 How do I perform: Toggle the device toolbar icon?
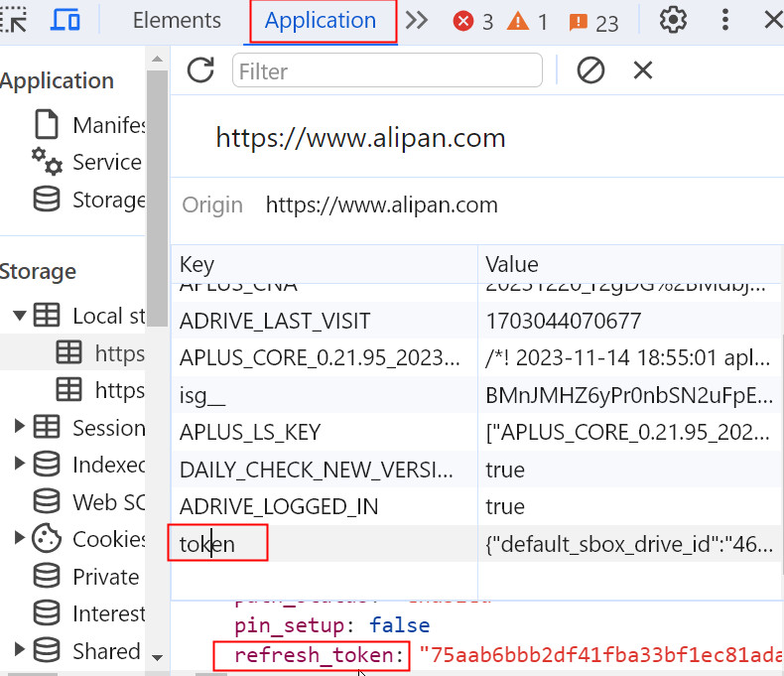[x=65, y=20]
